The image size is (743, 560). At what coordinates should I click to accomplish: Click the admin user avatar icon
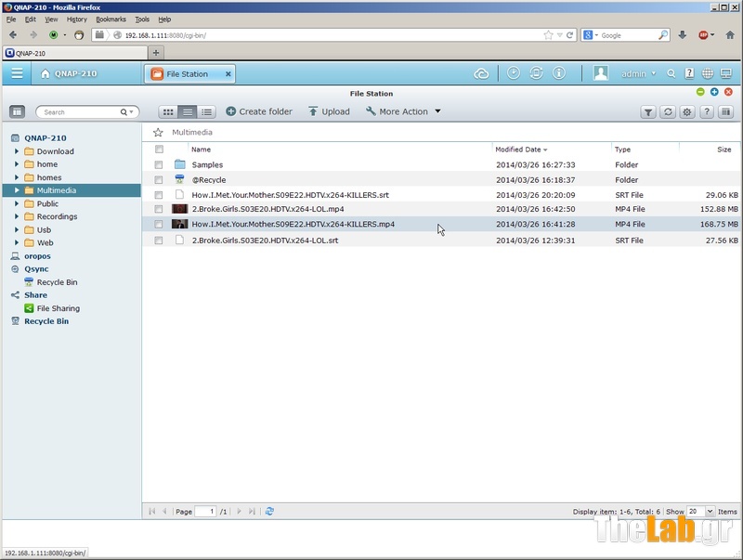coord(600,73)
